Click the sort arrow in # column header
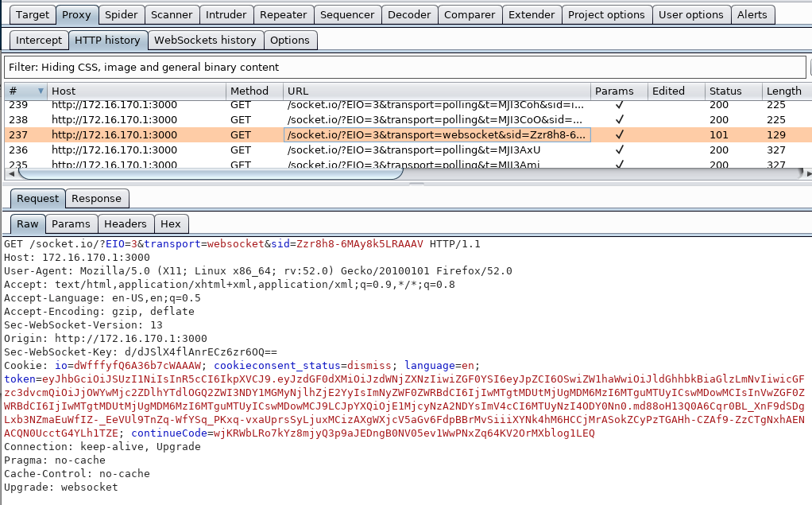The image size is (812, 505). tap(41, 91)
